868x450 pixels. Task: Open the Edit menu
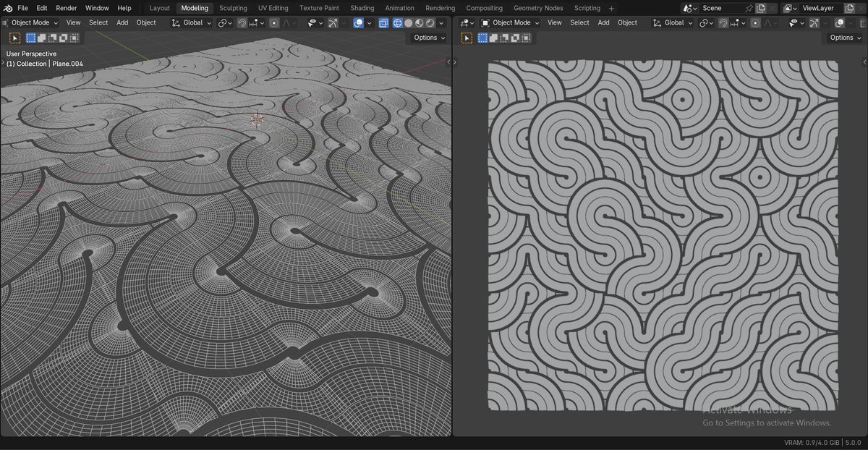point(42,8)
